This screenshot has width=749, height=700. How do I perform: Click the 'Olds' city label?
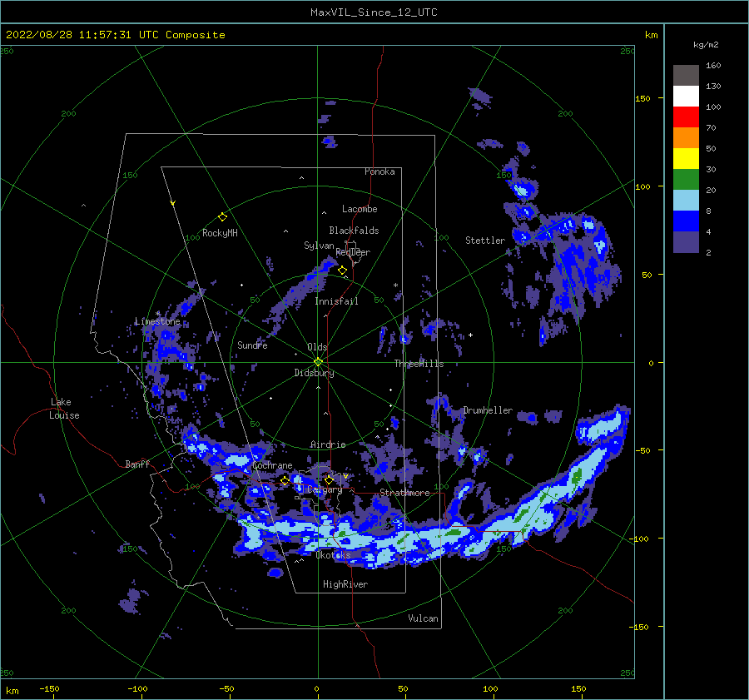(317, 347)
